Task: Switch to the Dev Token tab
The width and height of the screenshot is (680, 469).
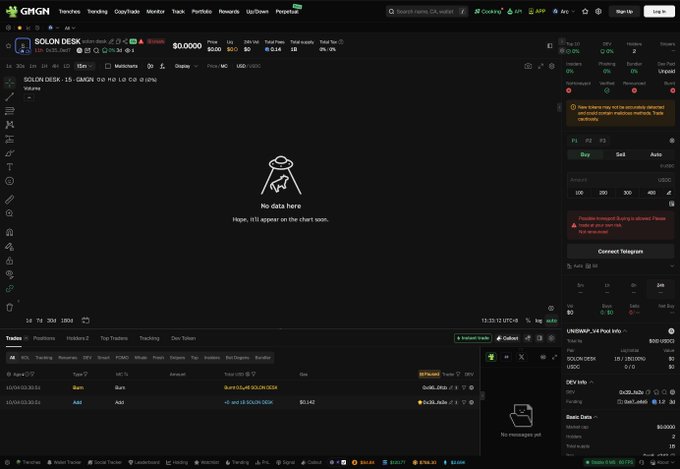Action: [183, 338]
